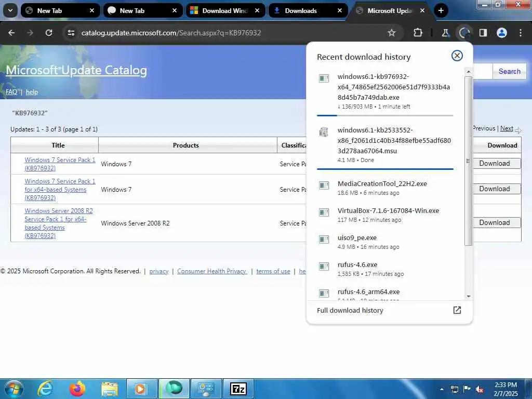Open 7-Zip from taskbar
The width and height of the screenshot is (532, 399).
point(238,389)
